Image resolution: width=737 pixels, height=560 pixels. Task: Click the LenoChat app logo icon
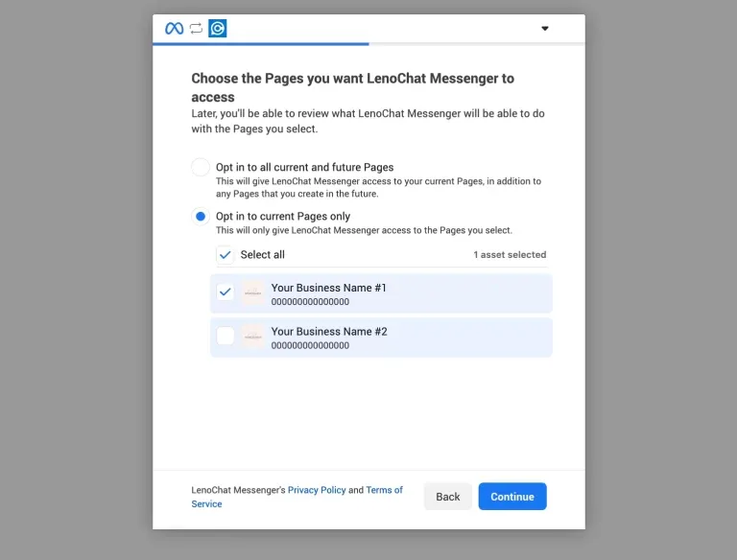tap(218, 28)
